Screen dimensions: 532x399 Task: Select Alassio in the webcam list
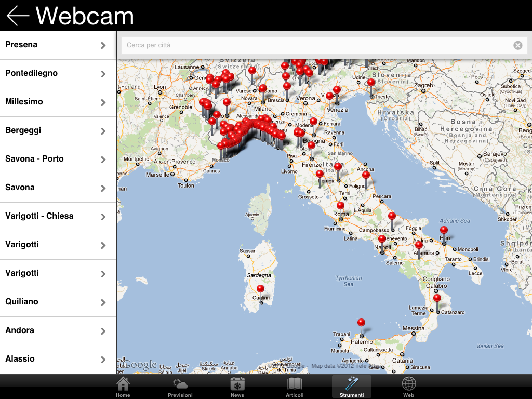pos(58,360)
